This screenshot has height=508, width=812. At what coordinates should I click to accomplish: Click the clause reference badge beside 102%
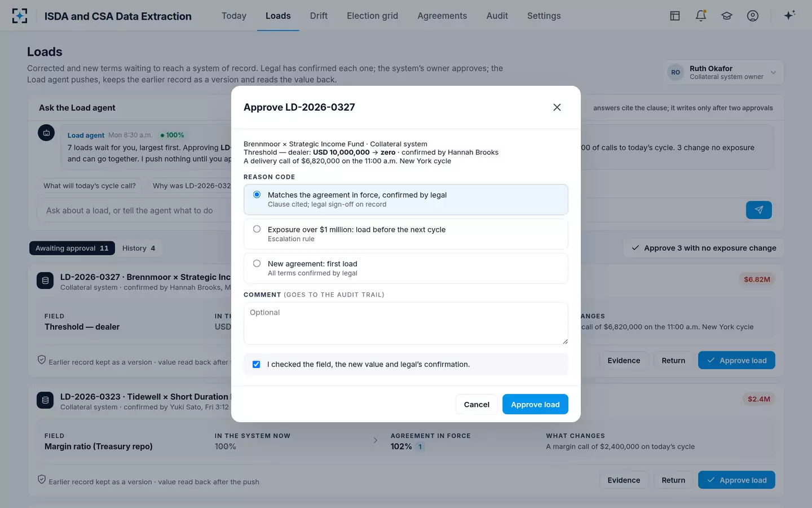420,446
